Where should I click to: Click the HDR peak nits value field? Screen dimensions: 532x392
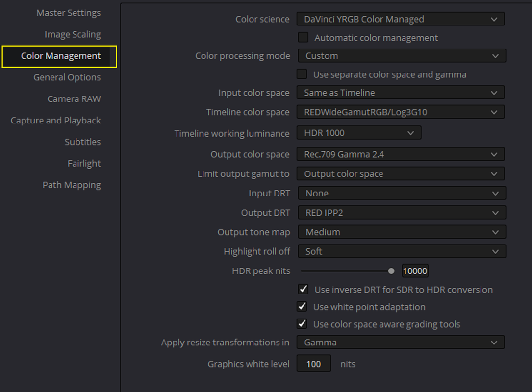[x=415, y=271]
